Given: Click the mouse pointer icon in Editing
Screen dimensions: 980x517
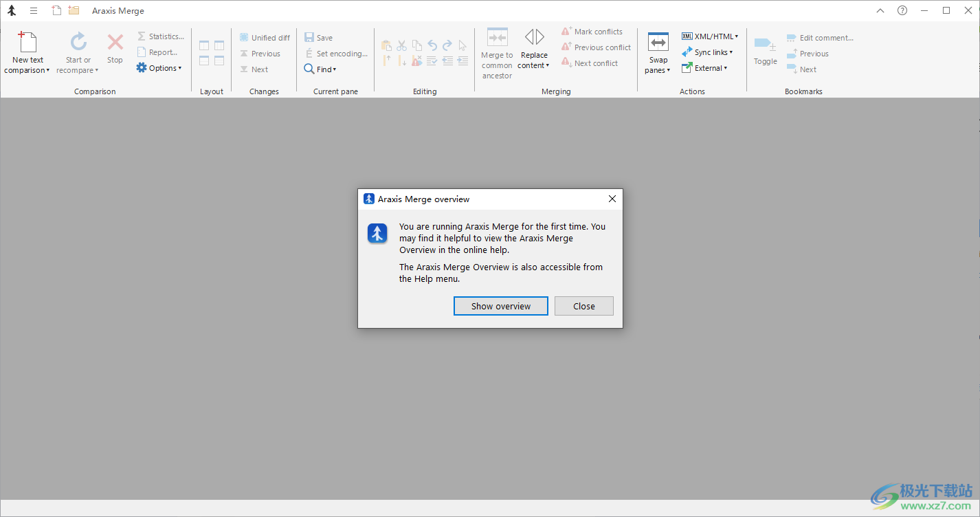Looking at the screenshot, I should click(x=463, y=45).
